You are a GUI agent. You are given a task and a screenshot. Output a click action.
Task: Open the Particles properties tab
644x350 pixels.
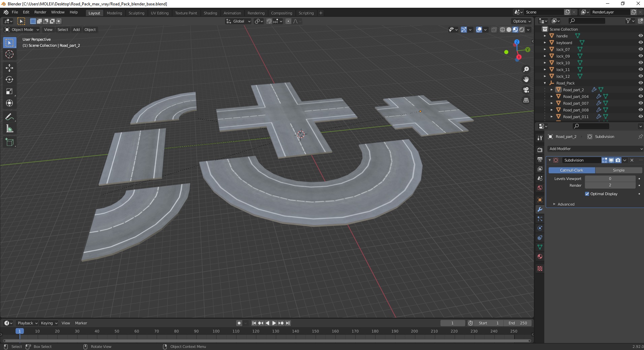(540, 219)
